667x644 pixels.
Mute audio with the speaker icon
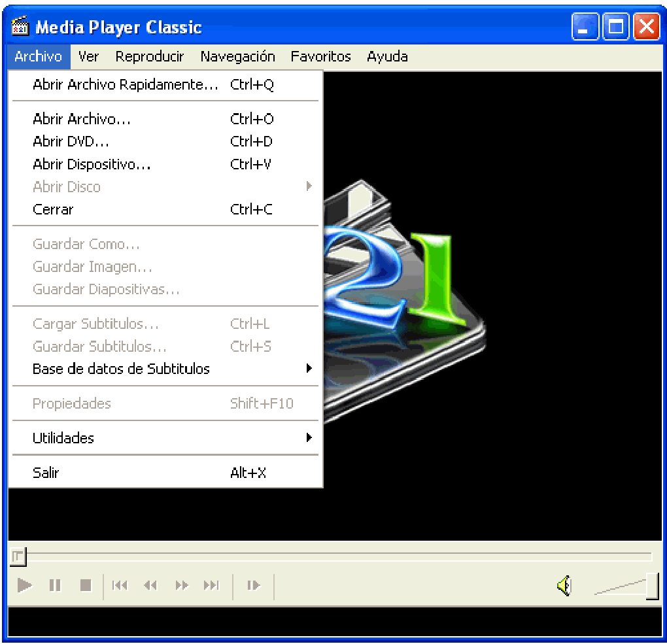[x=564, y=586]
